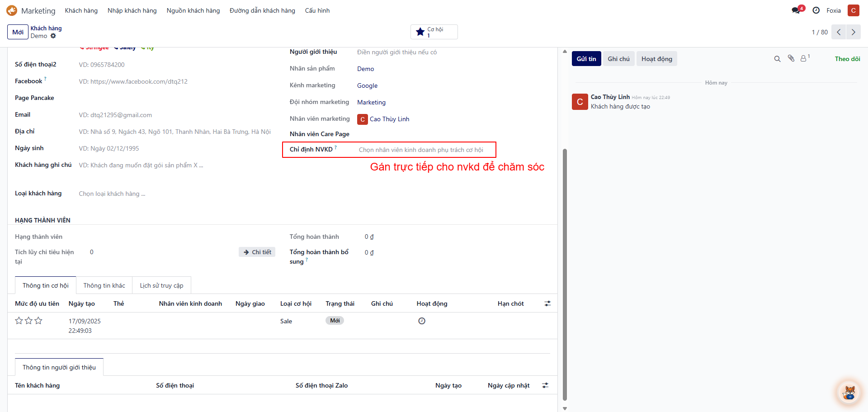Image resolution: width=868 pixels, height=412 pixels.
Task: Switch to the Lịch sử truy cập tab
Action: click(161, 285)
